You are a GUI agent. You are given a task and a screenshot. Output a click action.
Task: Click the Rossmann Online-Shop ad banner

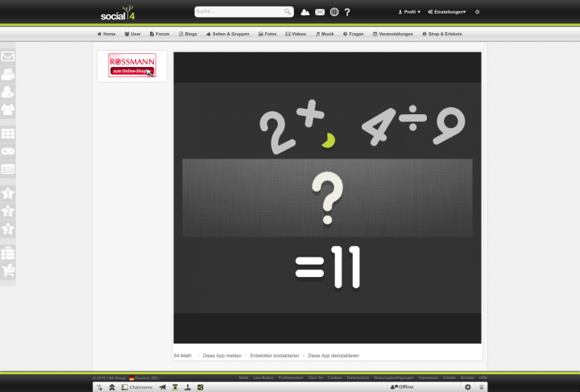point(132,66)
